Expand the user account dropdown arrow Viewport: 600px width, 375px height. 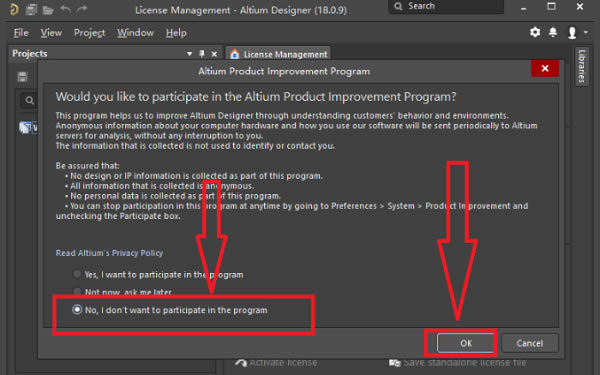coord(586,33)
